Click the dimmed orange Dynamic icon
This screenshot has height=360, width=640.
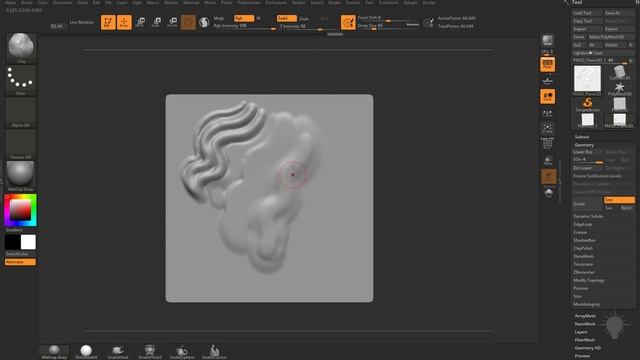point(549,177)
